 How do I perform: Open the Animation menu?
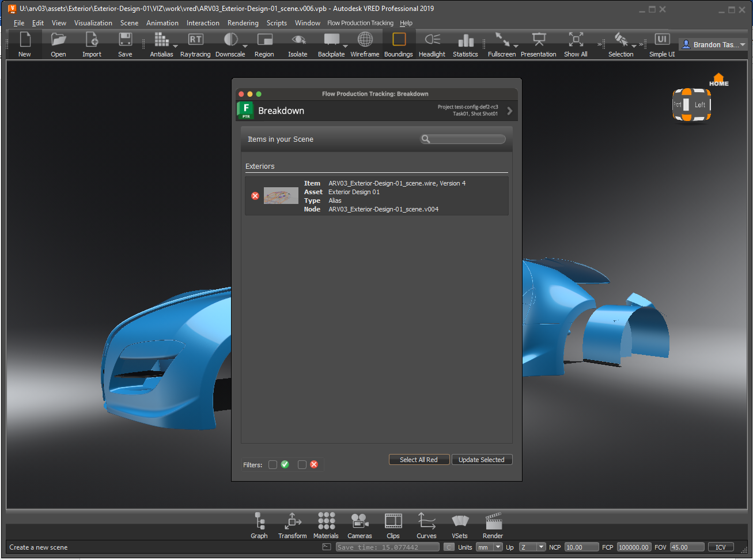point(162,23)
